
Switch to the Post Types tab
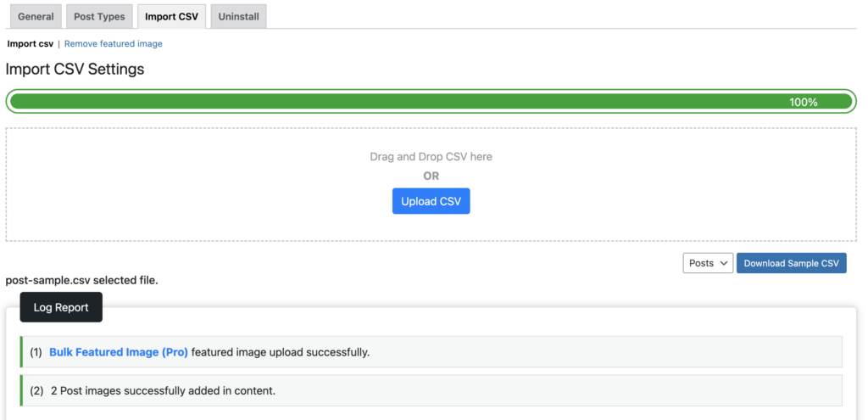click(99, 16)
